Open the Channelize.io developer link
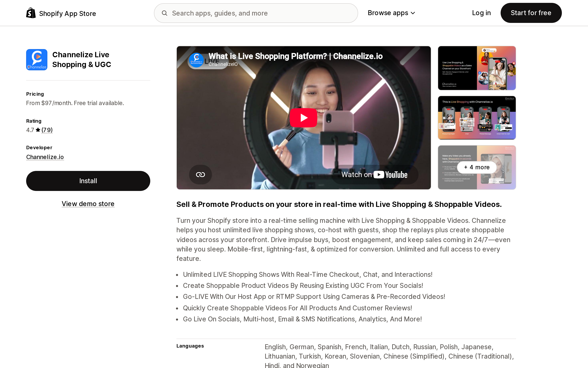The width and height of the screenshot is (588, 368). click(x=45, y=157)
